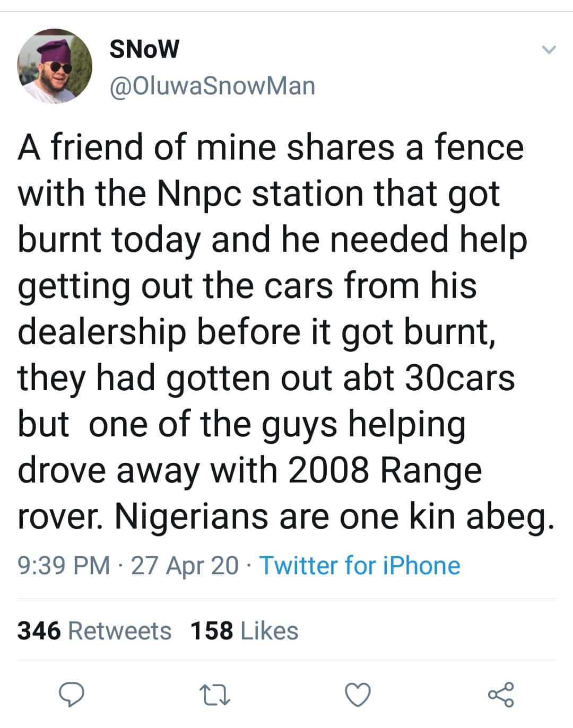The width and height of the screenshot is (573, 728).
Task: Tap the share icon below the tweet
Action: (x=501, y=695)
